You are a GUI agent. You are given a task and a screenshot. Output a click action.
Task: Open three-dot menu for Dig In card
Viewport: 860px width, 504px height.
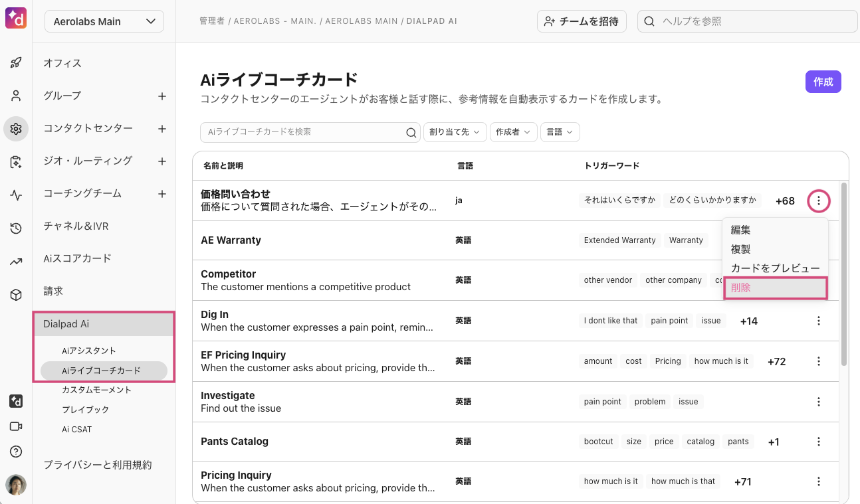[818, 321]
